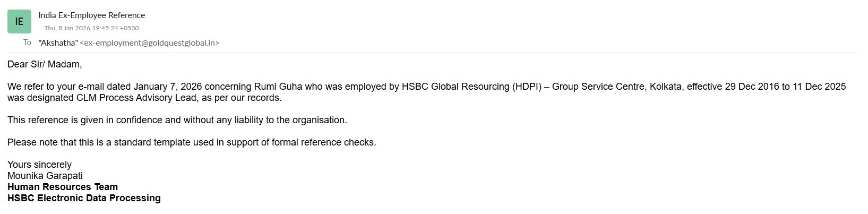Click the Yours sincerely closing line
This screenshot has height=214, width=868.
(39, 165)
